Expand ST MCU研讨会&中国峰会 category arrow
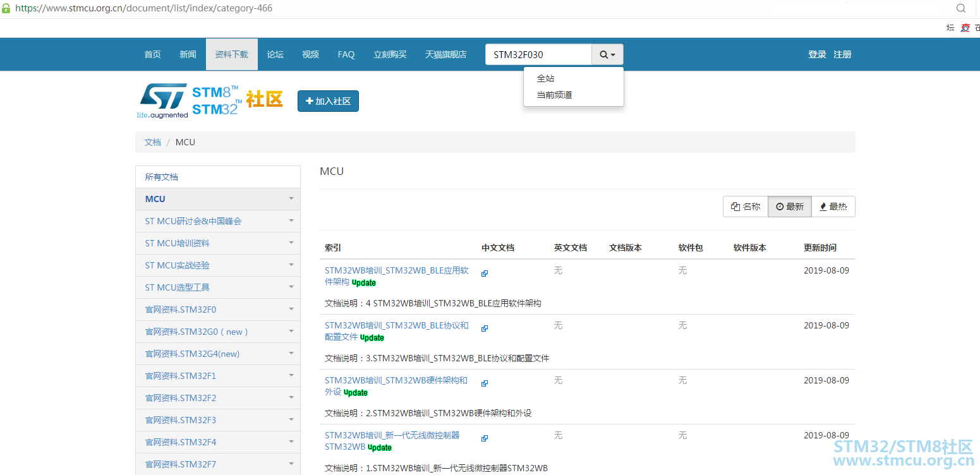This screenshot has width=980, height=475. click(x=291, y=221)
